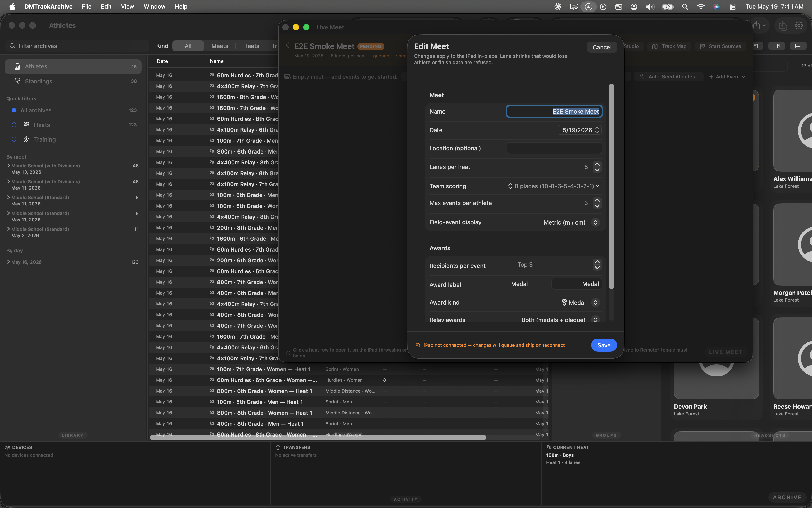Screen dimensions: 812x508
Task: Click flag icon of 1600m 8th Grade row
Action: click(212, 97)
